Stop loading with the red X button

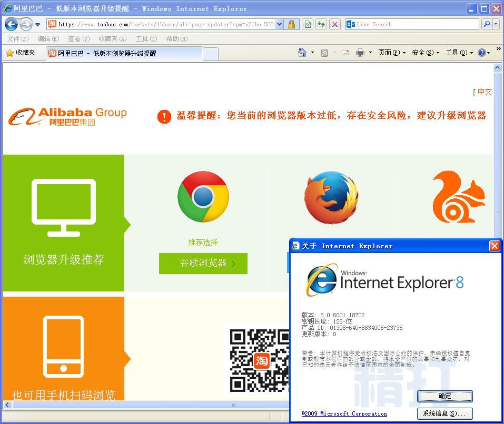[x=334, y=24]
